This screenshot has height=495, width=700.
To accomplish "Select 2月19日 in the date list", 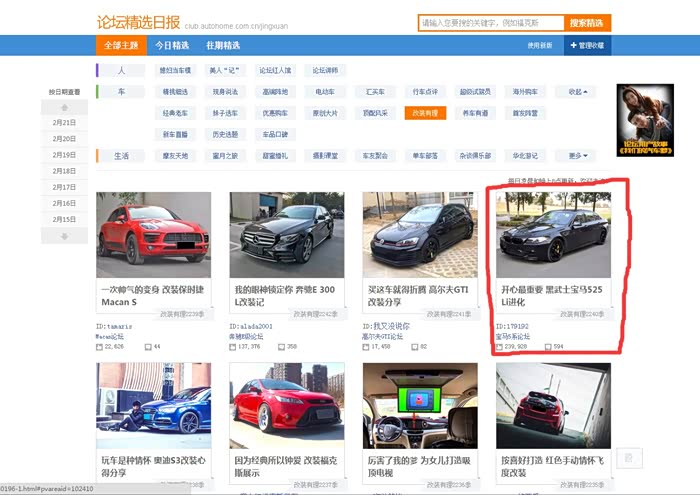I will (x=64, y=155).
